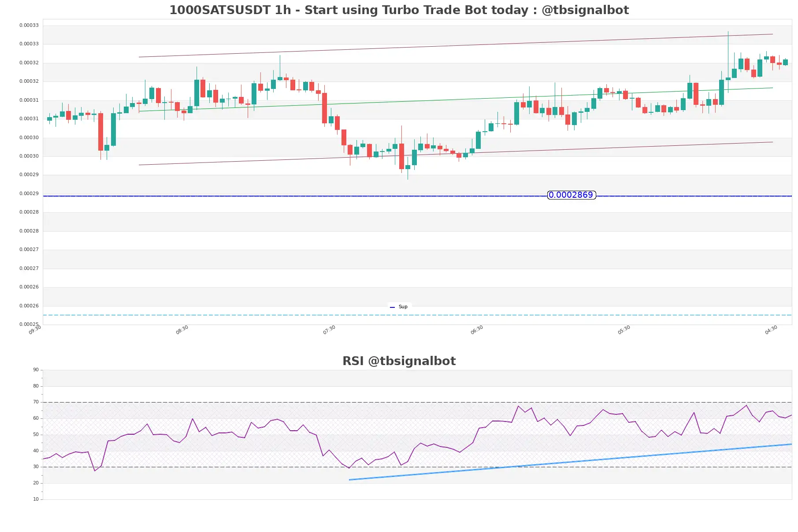Click the RSI axis value 20
Image resolution: width=798 pixels, height=532 pixels.
pos(36,483)
